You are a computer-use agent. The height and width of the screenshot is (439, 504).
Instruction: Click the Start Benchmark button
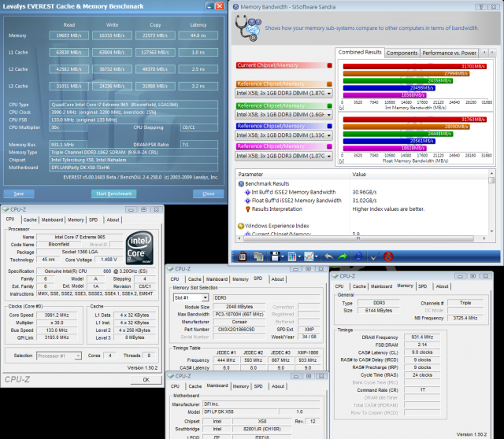113,194
